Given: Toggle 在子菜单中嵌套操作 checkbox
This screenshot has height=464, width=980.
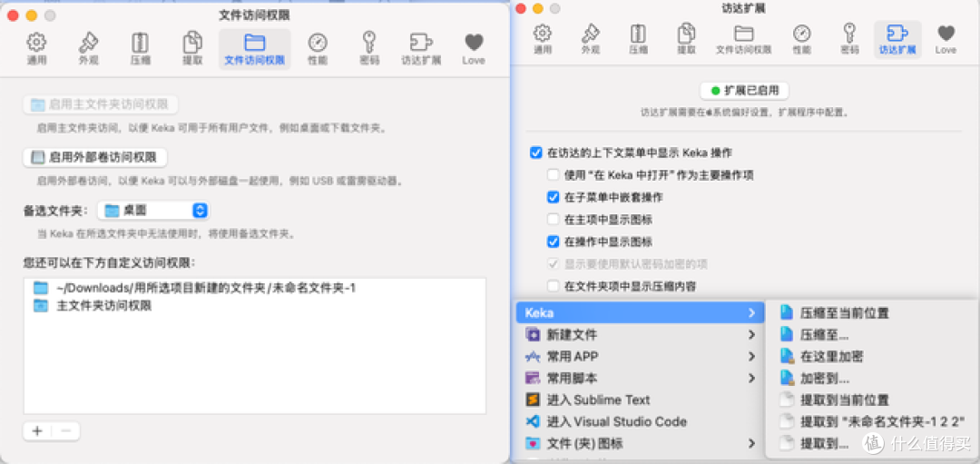Looking at the screenshot, I should click(x=553, y=197).
